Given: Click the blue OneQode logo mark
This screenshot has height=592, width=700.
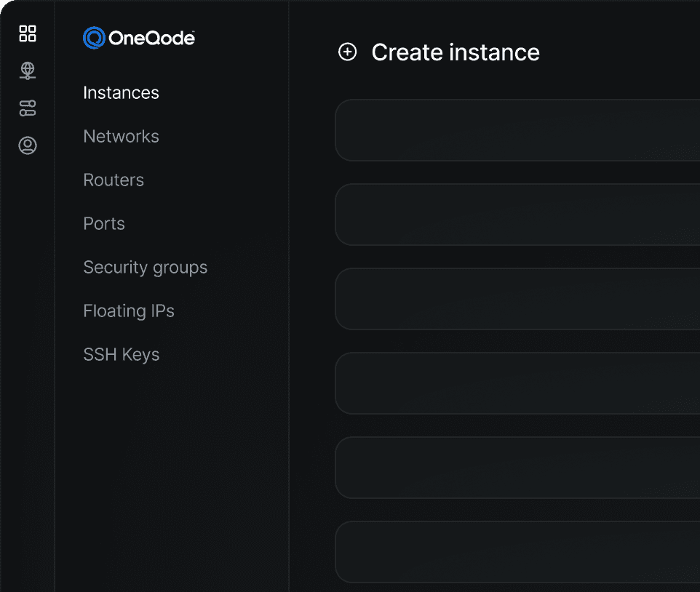Looking at the screenshot, I should pos(92,37).
